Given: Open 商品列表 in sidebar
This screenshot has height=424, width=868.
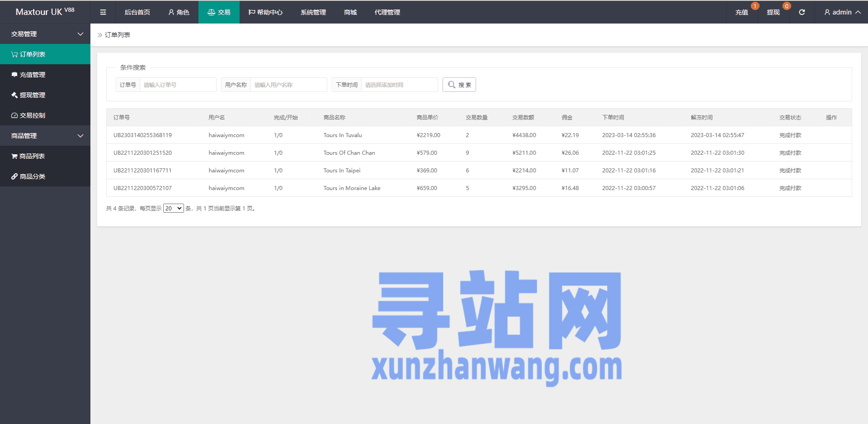Looking at the screenshot, I should click(45, 156).
